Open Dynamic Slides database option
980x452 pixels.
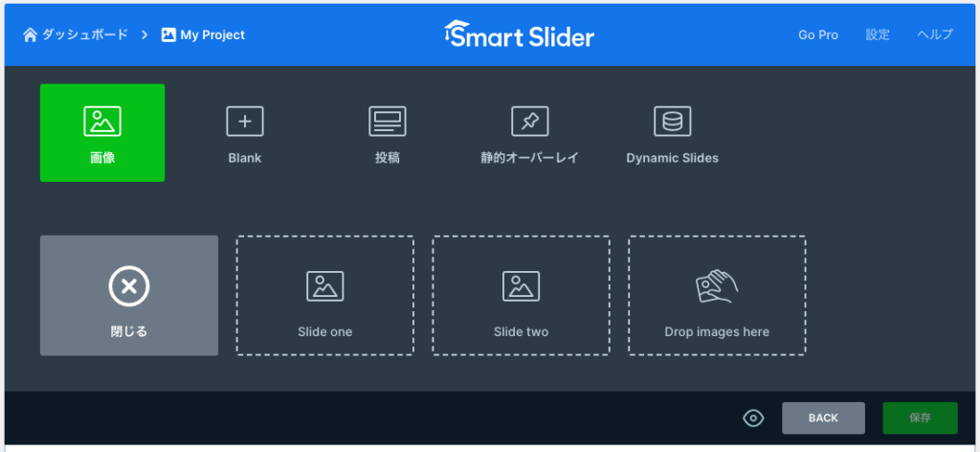[672, 132]
